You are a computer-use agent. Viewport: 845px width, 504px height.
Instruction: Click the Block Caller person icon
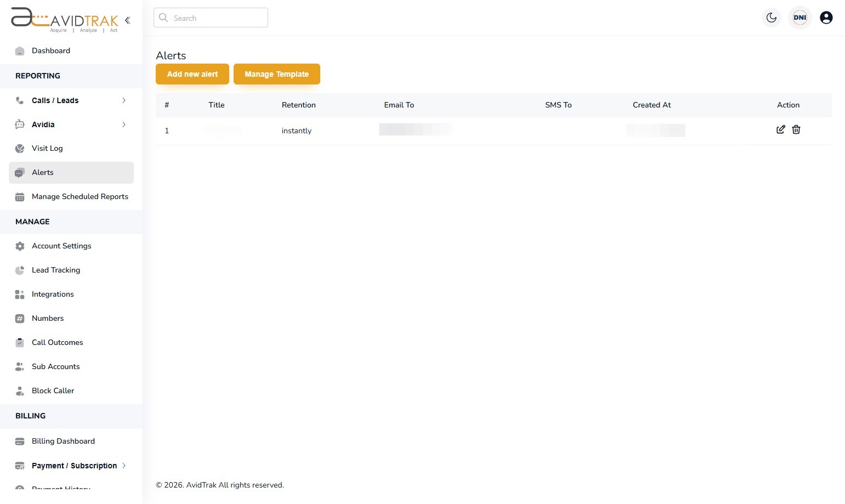click(20, 391)
